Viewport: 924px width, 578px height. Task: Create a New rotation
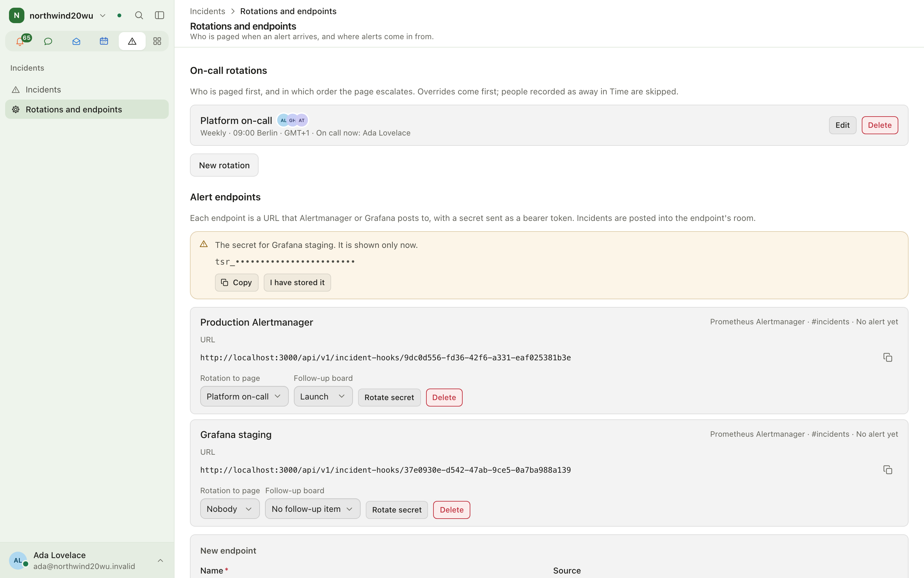(224, 165)
